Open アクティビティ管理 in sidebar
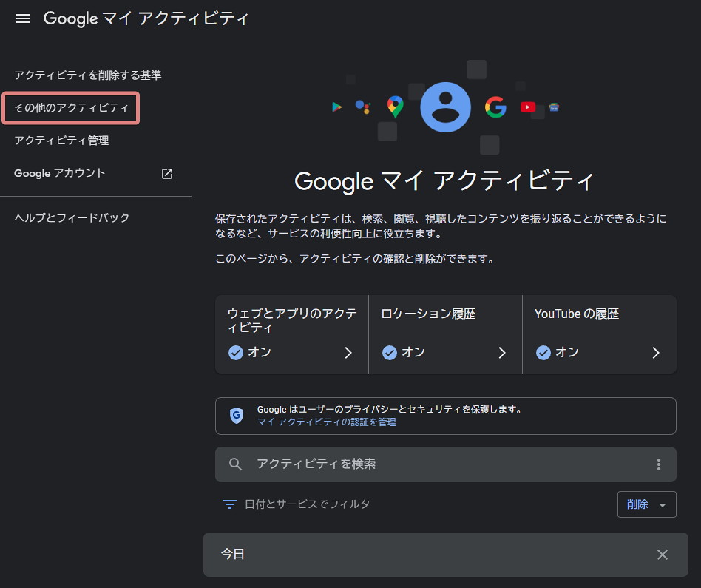701x588 pixels. tap(61, 141)
